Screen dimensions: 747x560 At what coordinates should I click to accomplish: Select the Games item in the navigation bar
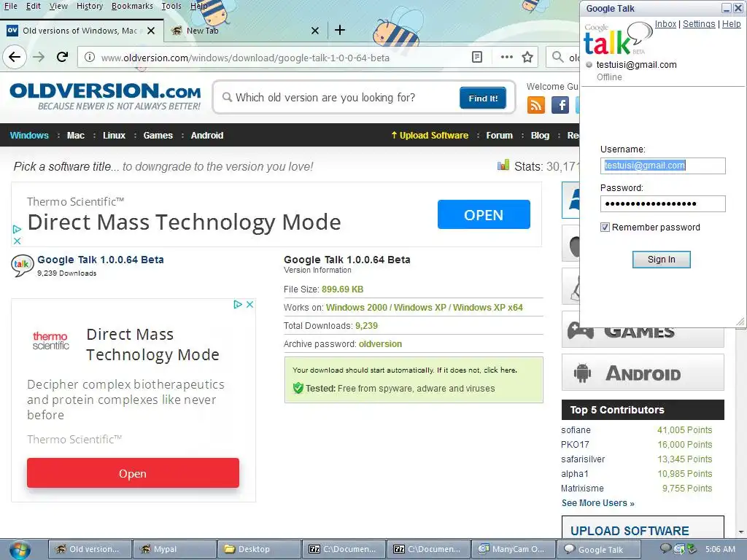(158, 135)
